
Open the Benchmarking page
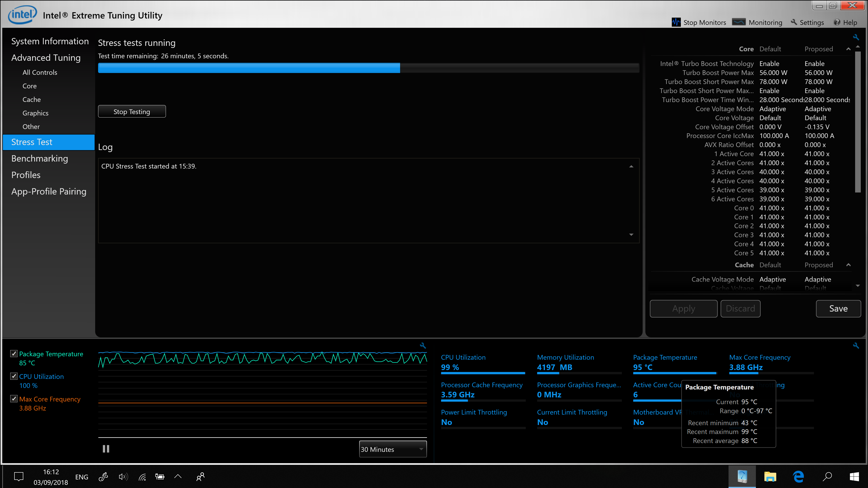[x=39, y=158]
